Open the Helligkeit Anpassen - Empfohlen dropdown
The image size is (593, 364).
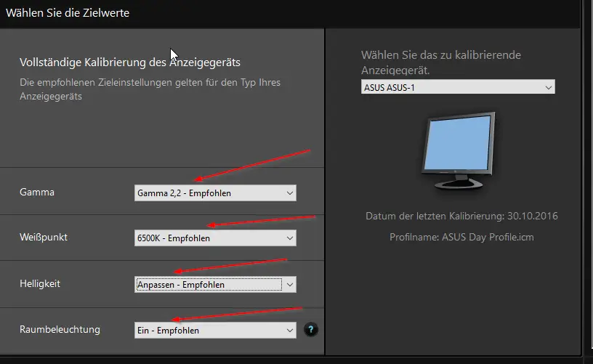(x=215, y=284)
